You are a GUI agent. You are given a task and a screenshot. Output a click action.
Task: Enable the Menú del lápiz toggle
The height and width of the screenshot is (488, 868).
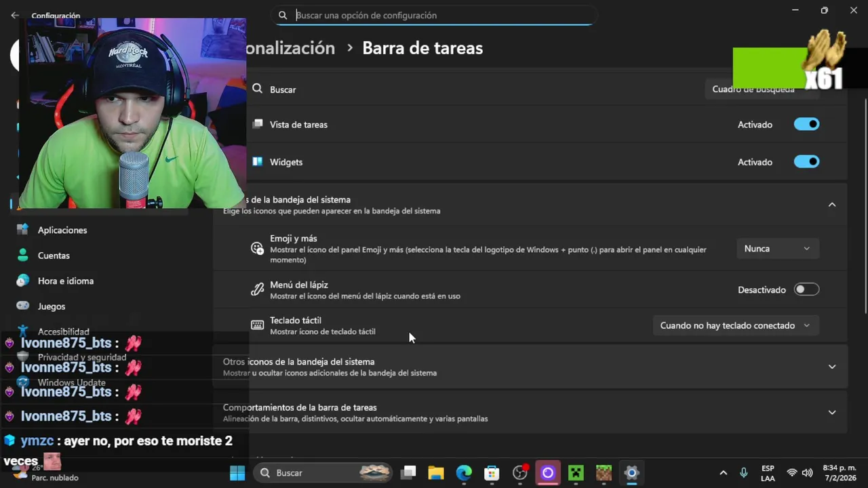click(806, 289)
